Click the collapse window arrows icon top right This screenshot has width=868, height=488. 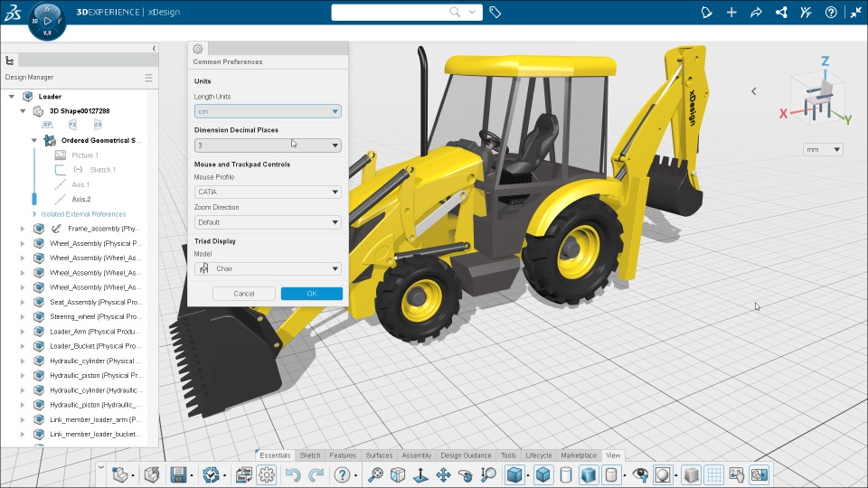coord(856,12)
